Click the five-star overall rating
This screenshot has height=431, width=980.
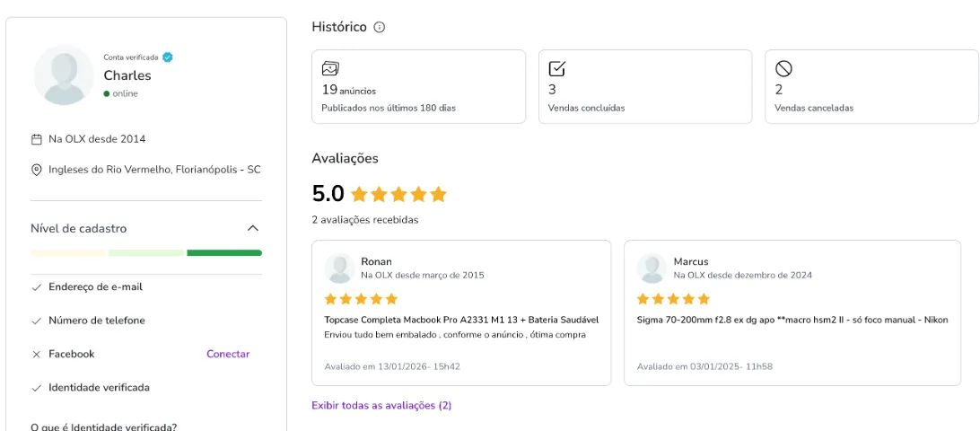tap(398, 194)
